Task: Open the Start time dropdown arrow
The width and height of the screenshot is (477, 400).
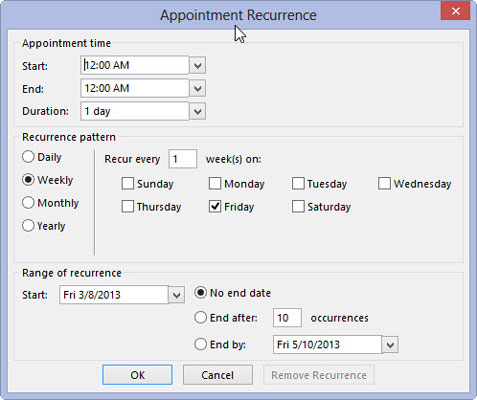Action: point(197,65)
